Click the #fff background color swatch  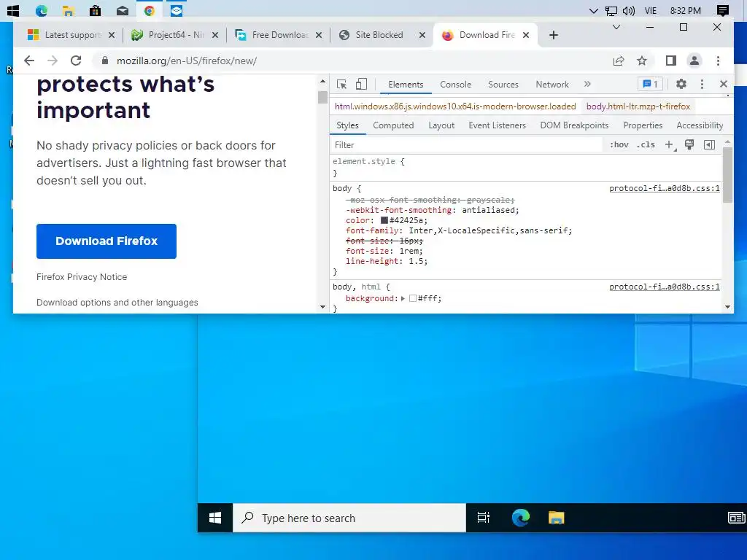[x=413, y=298]
